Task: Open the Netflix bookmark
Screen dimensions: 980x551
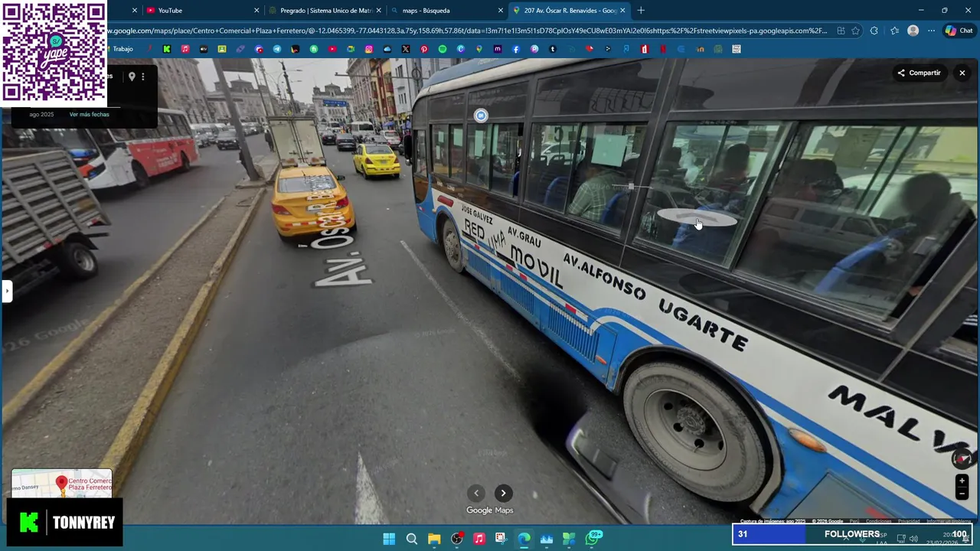Action: pos(663,49)
